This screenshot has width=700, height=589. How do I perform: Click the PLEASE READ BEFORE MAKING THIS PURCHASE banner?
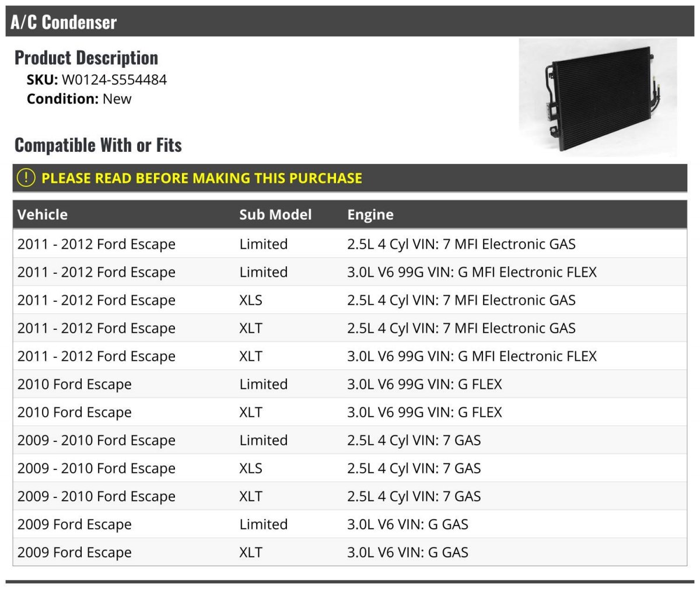(x=350, y=178)
